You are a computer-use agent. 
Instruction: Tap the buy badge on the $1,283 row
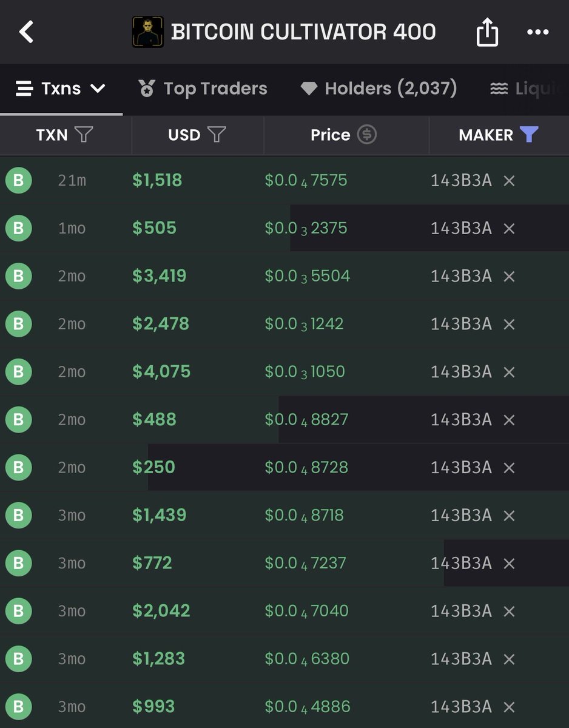point(18,659)
